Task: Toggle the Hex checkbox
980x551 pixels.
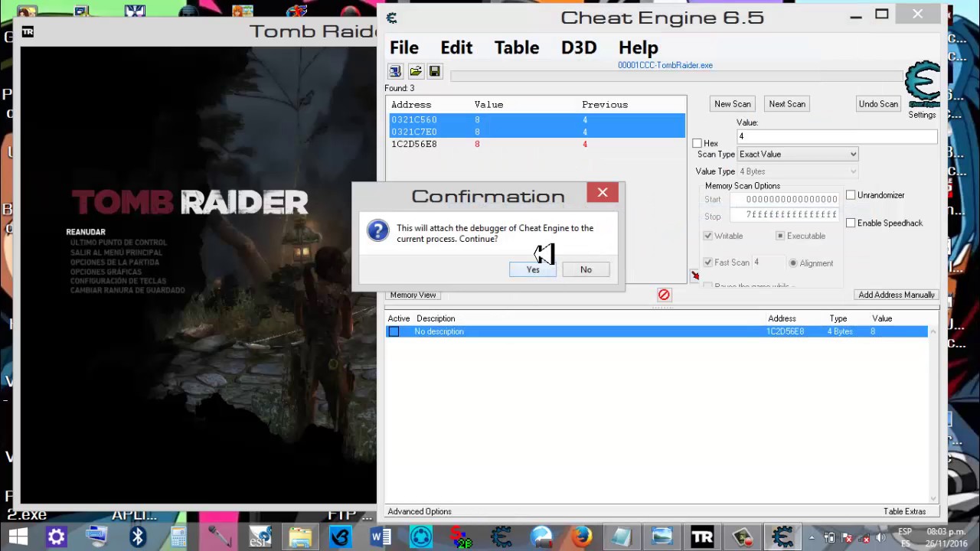Action: [697, 143]
